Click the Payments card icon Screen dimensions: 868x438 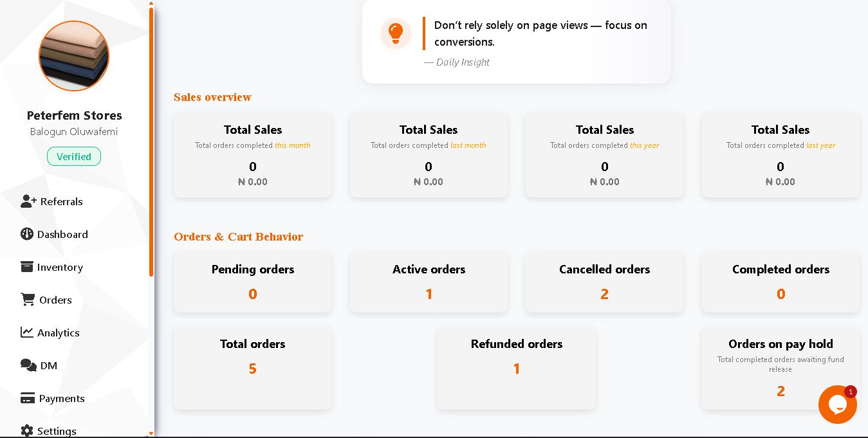click(x=28, y=398)
